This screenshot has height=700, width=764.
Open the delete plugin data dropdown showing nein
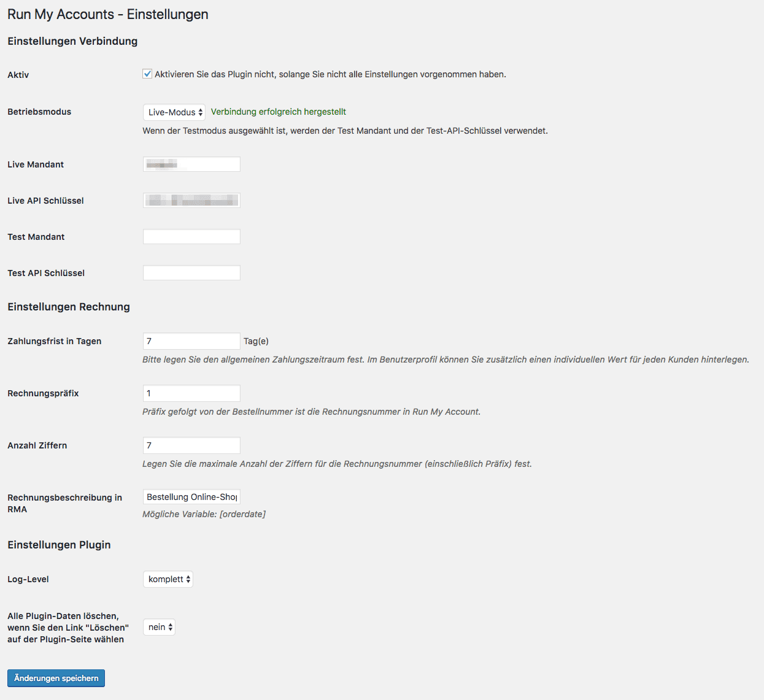tap(159, 627)
